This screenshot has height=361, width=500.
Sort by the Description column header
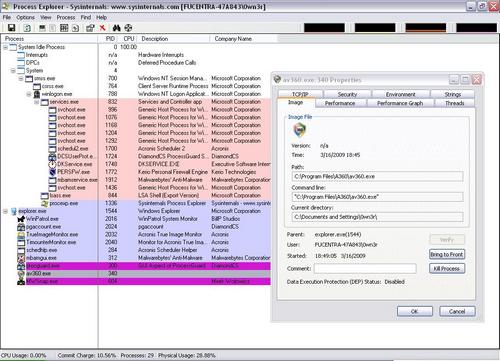pyautogui.click(x=174, y=39)
